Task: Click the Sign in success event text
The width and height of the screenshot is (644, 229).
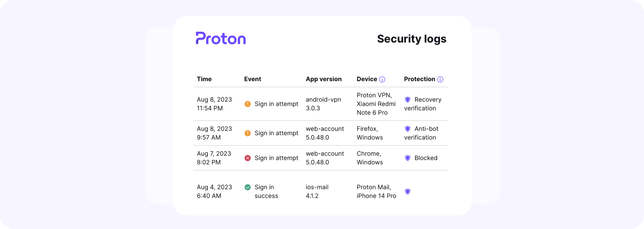Action: (x=266, y=192)
